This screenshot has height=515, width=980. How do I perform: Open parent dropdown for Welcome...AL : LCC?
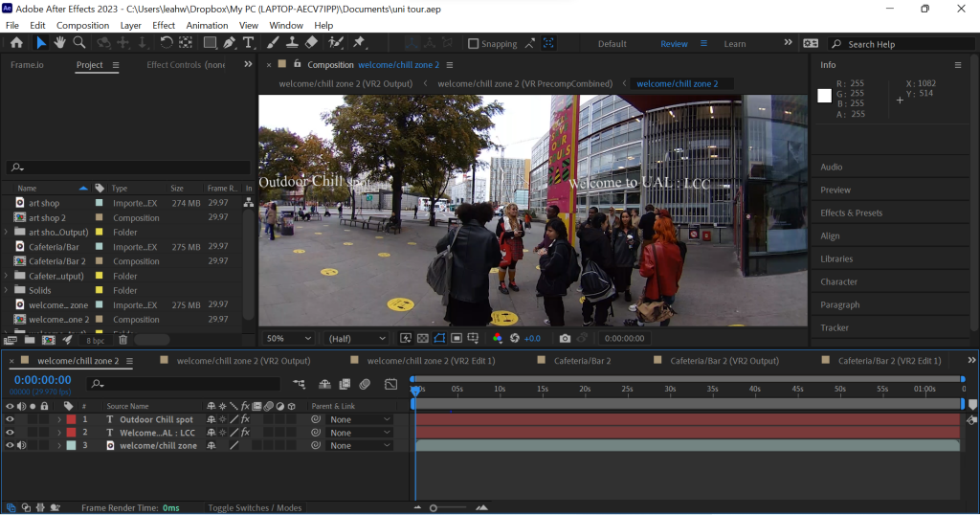(x=360, y=433)
